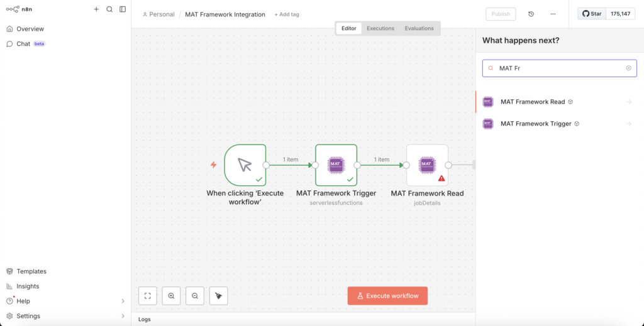Select the MAT Framework Trigger node on canvas
This screenshot has width=644, height=326.
click(x=336, y=165)
